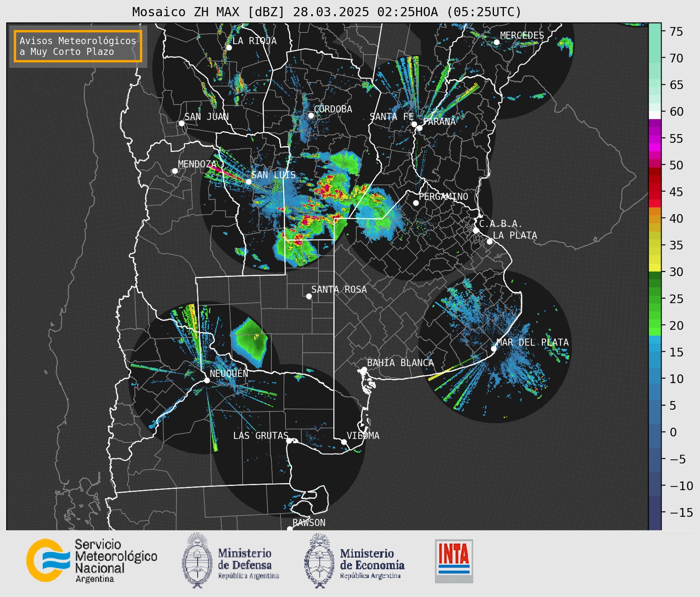Select the Santa Rosa city marker dot

[309, 296]
